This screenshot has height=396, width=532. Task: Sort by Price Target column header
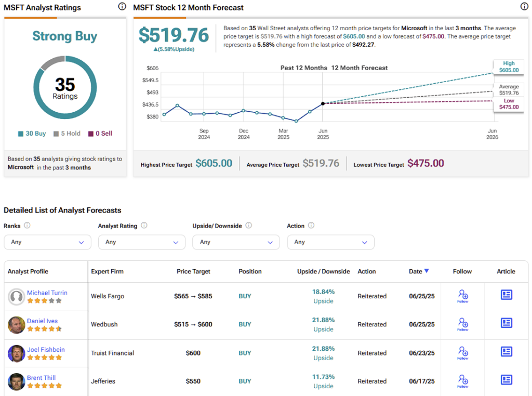click(x=193, y=271)
